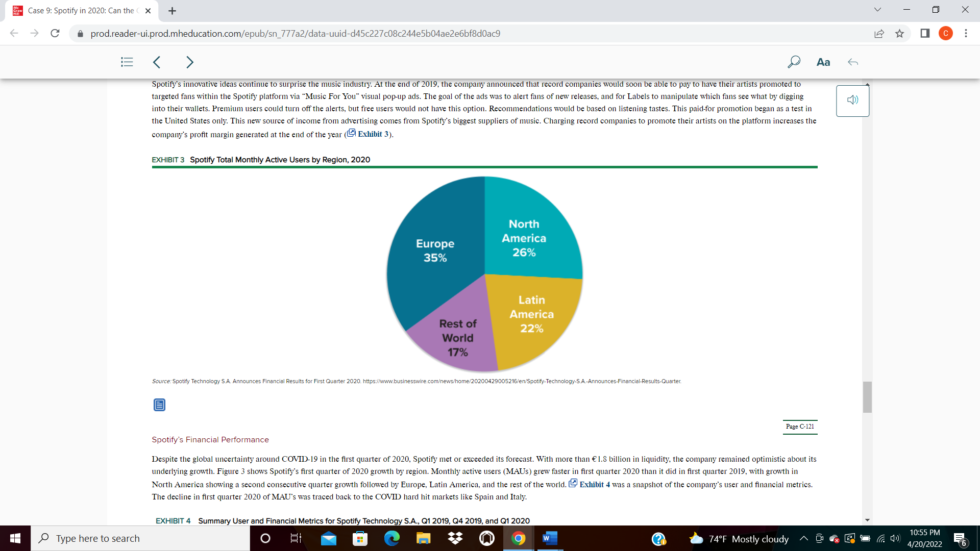980x551 pixels.
Task: Click the Europe 35% pie slice
Action: 435,251
